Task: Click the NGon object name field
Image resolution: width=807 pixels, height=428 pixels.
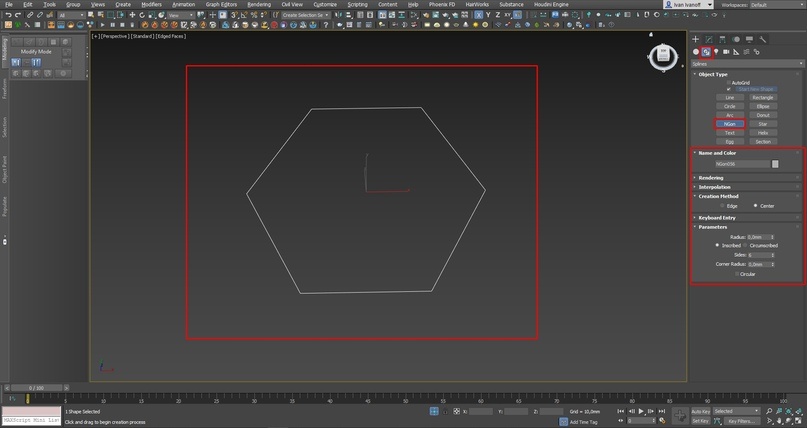Action: tap(742, 164)
